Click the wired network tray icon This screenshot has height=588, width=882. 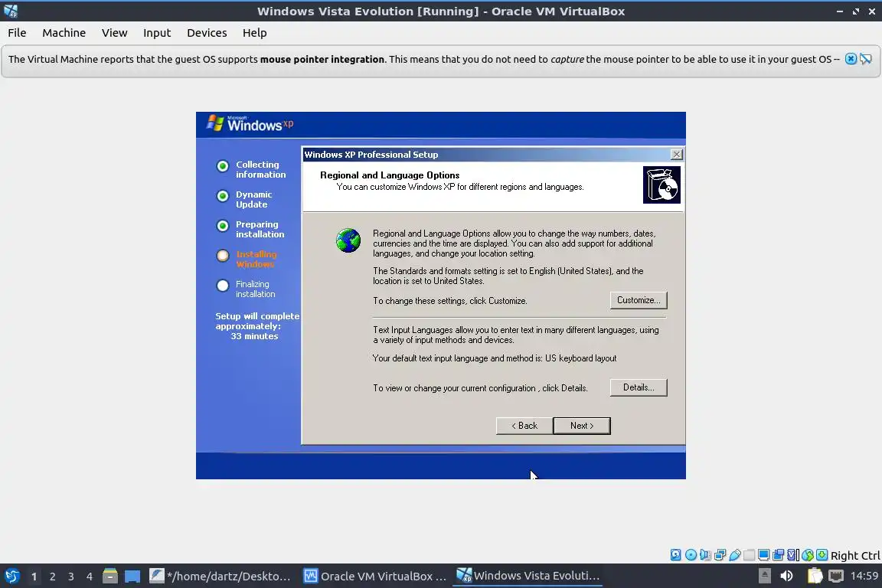click(x=836, y=576)
